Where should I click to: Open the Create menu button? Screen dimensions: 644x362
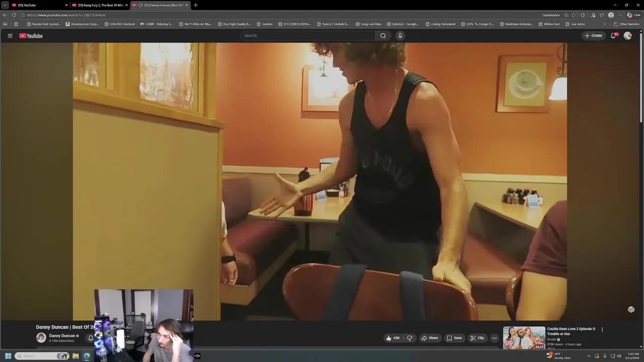click(x=594, y=36)
